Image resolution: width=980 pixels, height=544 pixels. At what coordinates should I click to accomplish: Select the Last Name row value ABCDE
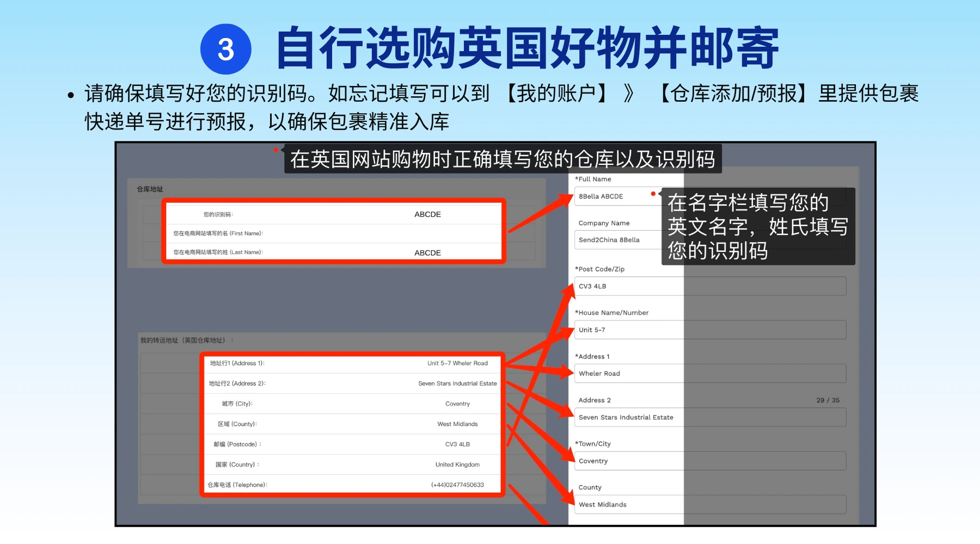(x=427, y=253)
